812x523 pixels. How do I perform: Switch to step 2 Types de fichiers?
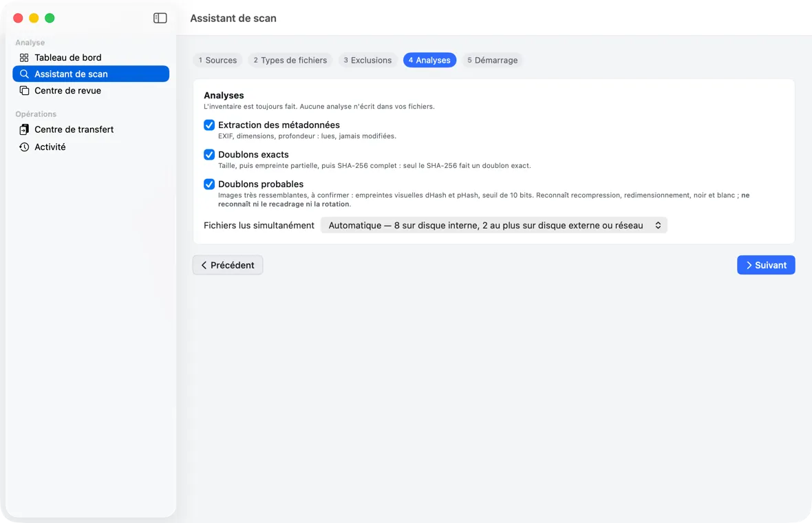coord(290,60)
